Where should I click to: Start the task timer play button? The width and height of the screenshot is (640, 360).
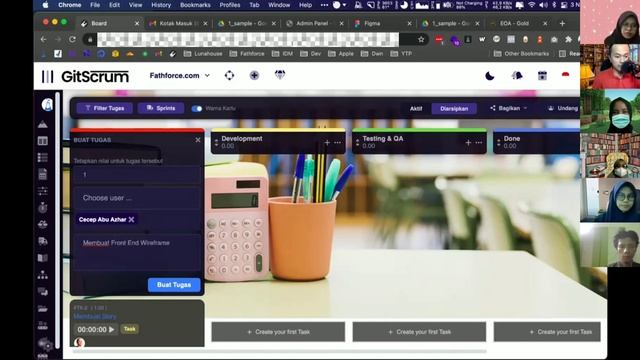(112, 329)
